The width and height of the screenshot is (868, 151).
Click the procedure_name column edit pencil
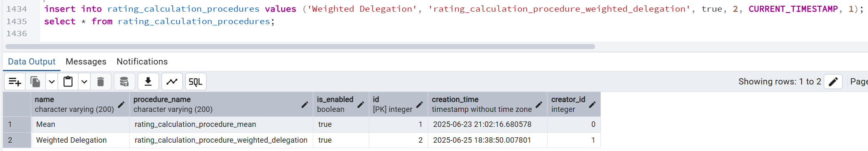pyautogui.click(x=305, y=105)
